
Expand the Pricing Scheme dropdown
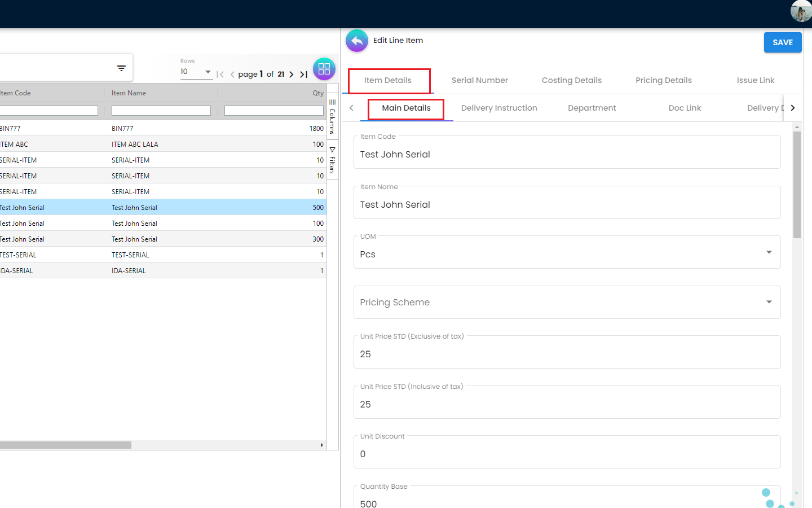click(x=769, y=302)
